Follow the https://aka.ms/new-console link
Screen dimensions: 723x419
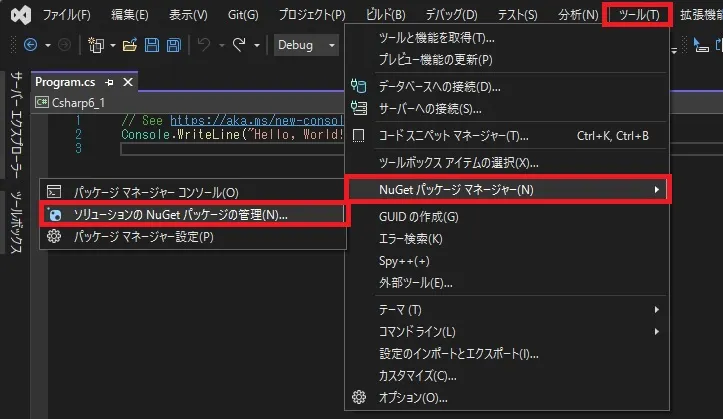(x=257, y=120)
